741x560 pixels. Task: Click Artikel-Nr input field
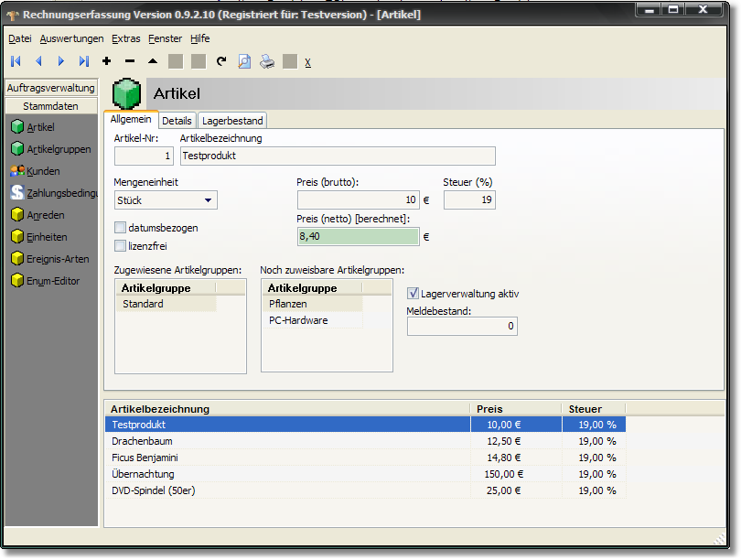[144, 156]
